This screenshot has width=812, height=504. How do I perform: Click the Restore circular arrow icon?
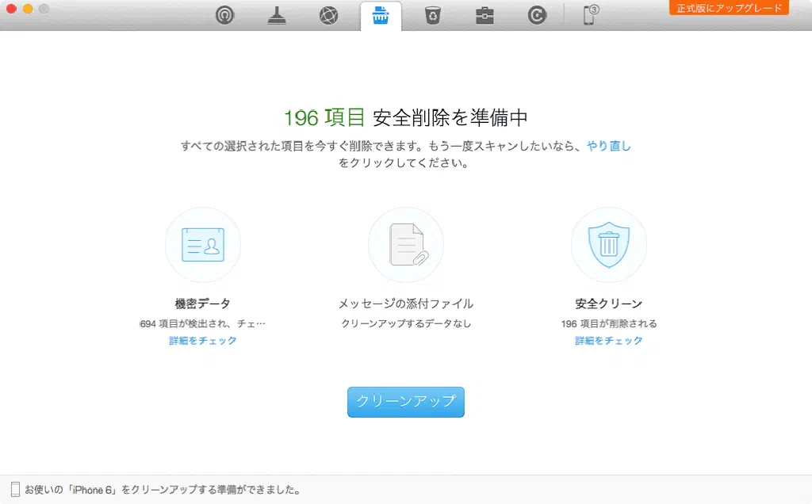[537, 15]
